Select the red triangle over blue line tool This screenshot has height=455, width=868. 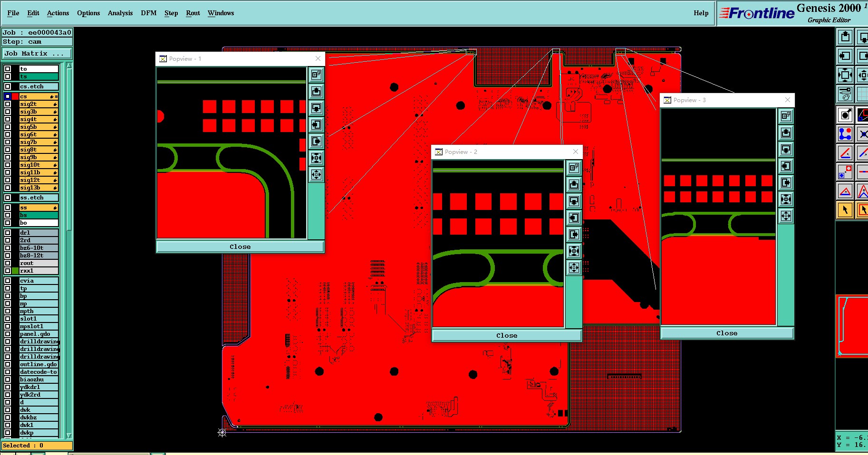845,191
